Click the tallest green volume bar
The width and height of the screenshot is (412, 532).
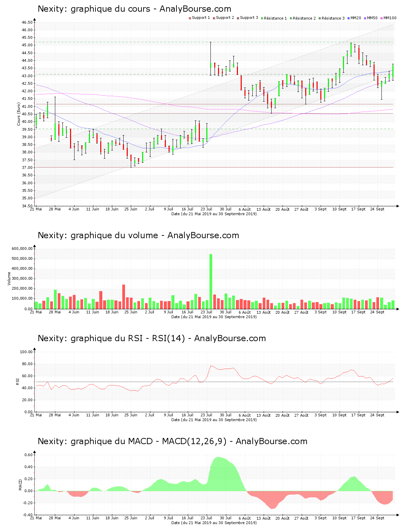211,281
